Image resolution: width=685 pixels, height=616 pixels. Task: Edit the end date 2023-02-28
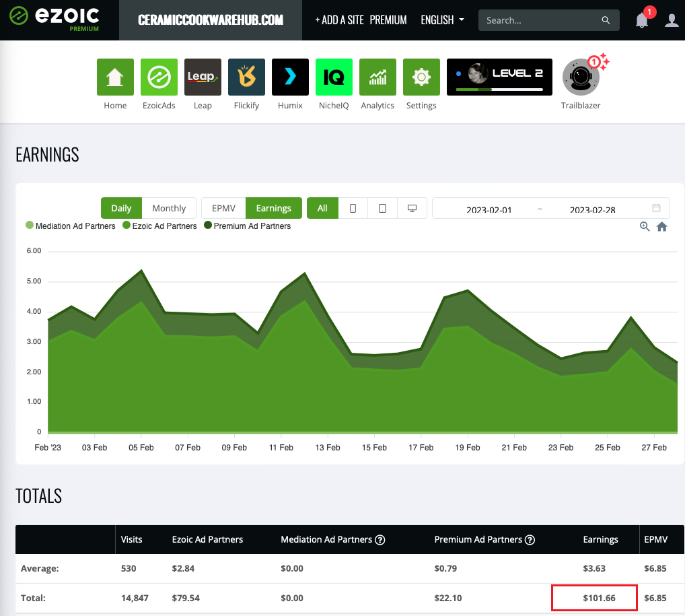tap(592, 210)
